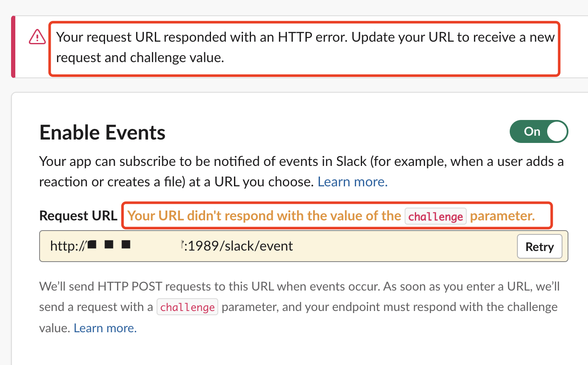Screen dimensions: 588x365
Task: Click the Retry button's border icon area
Action: (x=539, y=246)
